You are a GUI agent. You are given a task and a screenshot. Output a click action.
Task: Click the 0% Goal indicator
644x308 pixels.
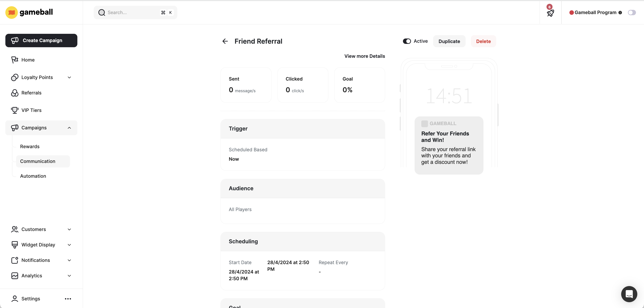point(347,89)
